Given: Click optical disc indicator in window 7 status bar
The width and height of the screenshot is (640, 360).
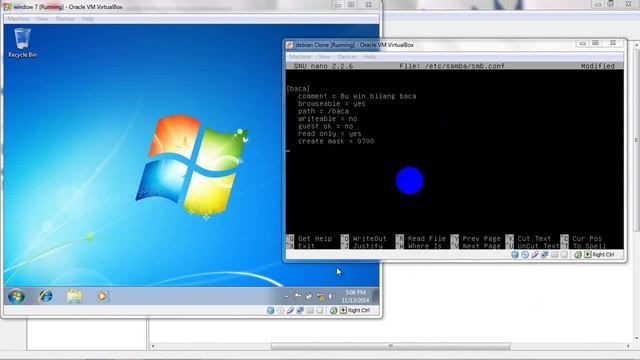Looking at the screenshot, I should click(x=280, y=311).
